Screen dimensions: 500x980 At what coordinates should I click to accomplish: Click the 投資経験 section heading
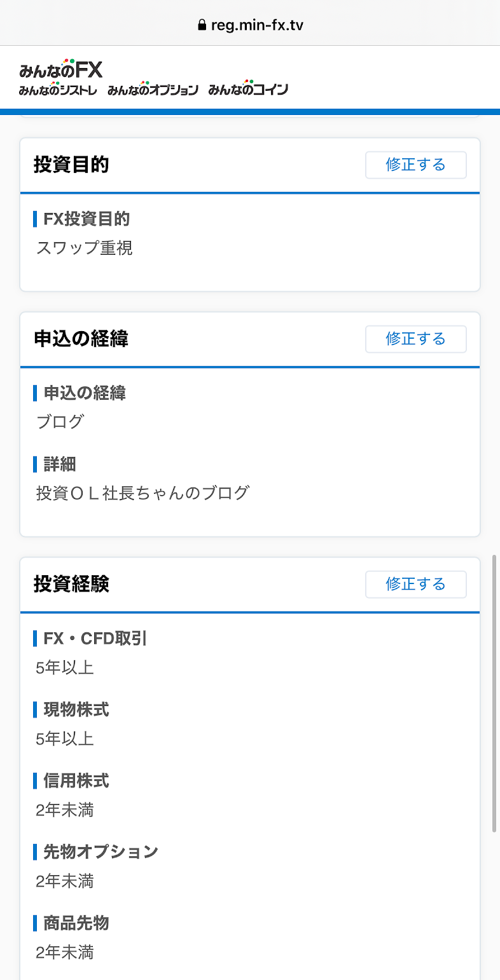[x=71, y=584]
